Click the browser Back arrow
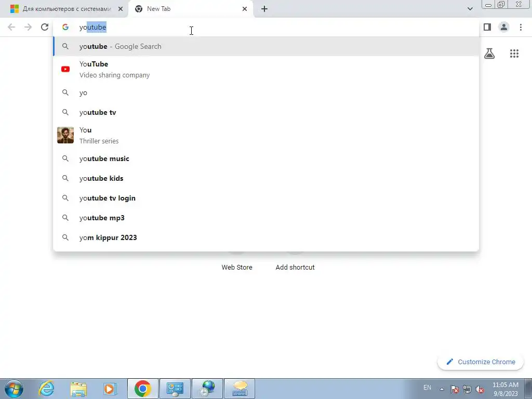The height and width of the screenshot is (399, 532). (x=11, y=27)
